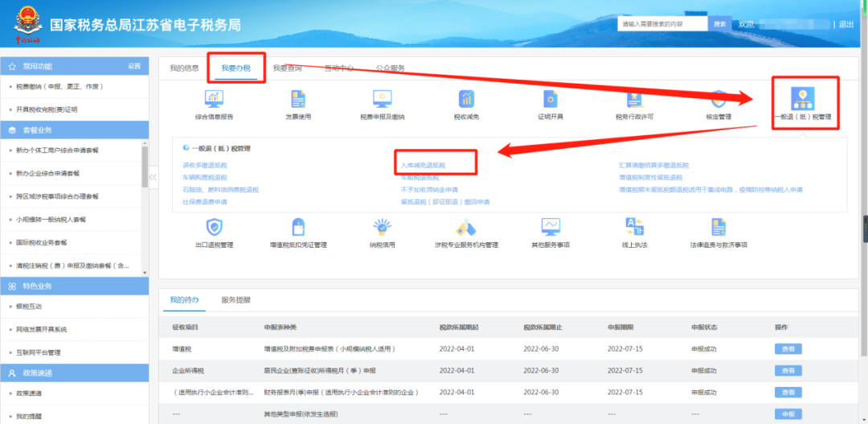Viewport: 868px width, 424px height.
Task: Click 查看 for 财务报表月(季)申报 row
Action: tap(788, 392)
